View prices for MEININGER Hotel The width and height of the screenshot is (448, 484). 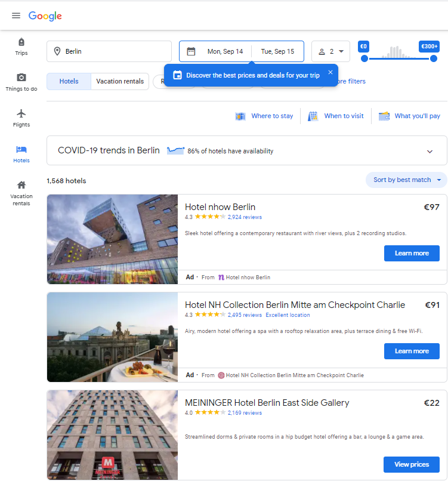(412, 464)
